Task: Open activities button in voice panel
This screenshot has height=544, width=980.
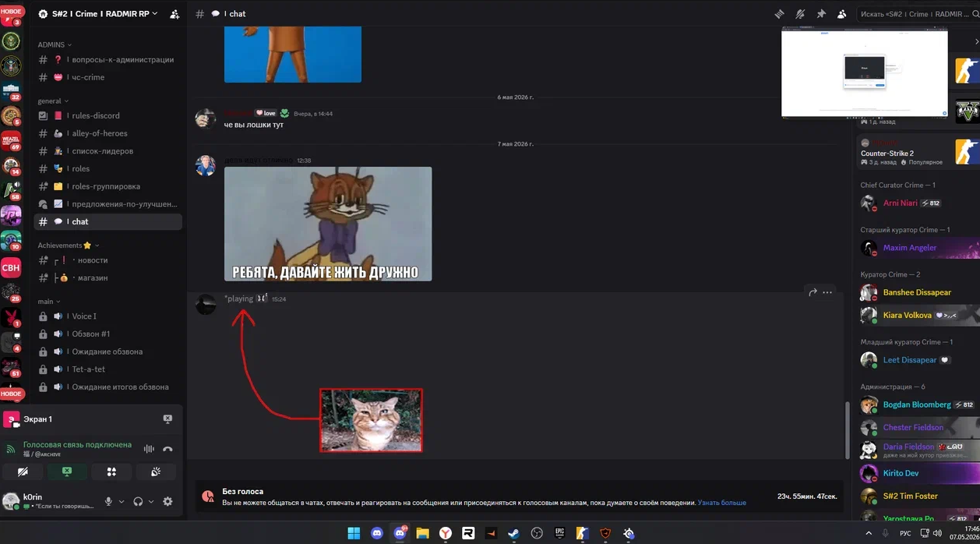Action: pos(111,472)
